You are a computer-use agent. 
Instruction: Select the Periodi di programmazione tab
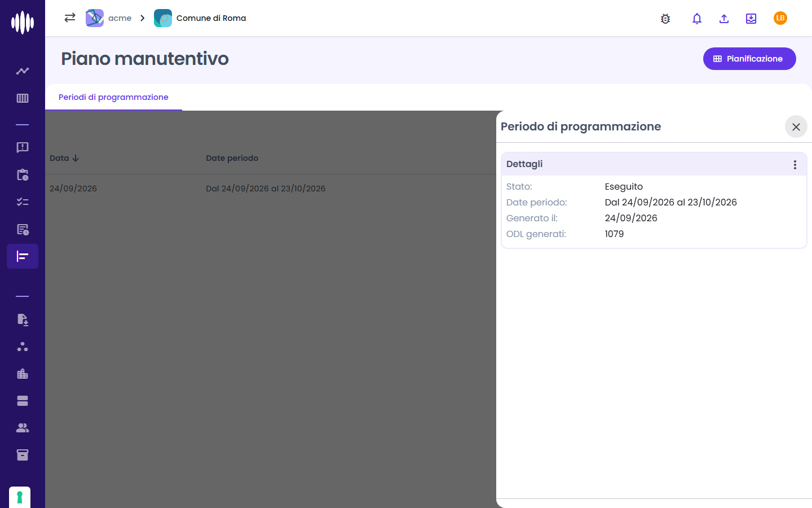[113, 97]
